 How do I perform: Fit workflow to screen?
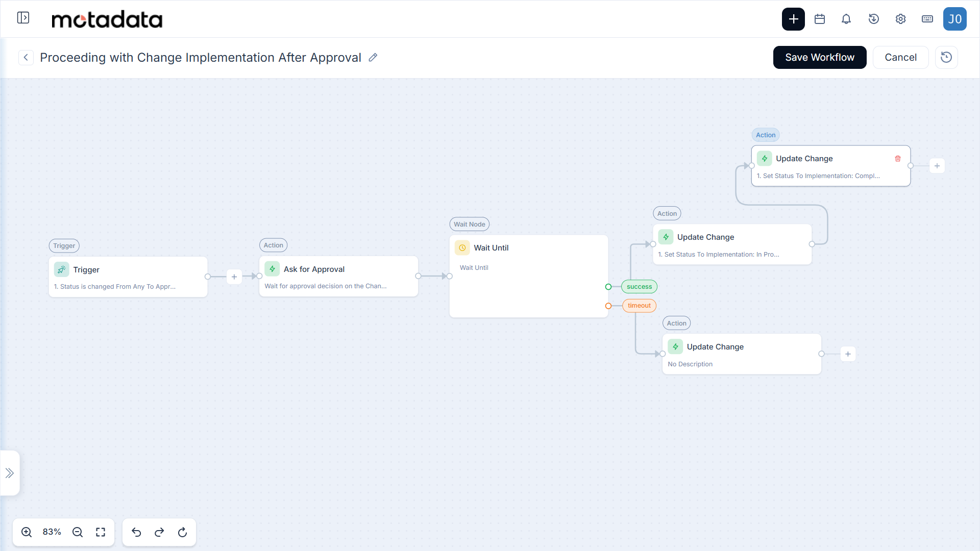(x=101, y=532)
